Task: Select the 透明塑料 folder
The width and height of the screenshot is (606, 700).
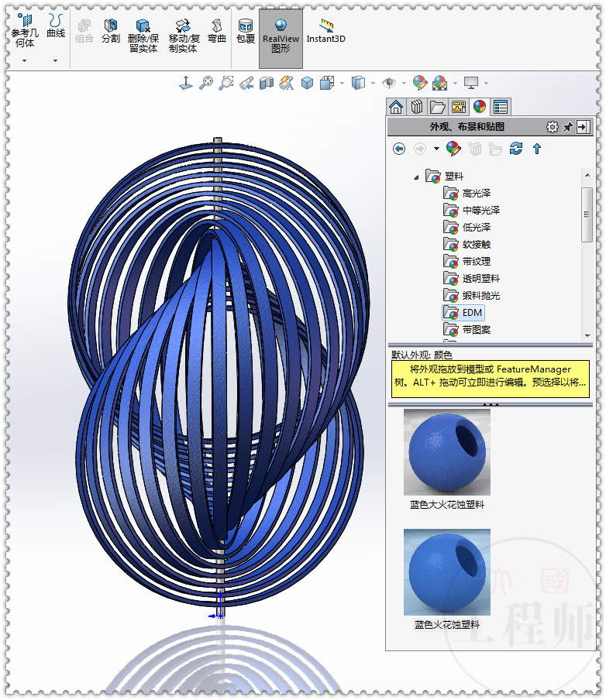Action: (471, 279)
